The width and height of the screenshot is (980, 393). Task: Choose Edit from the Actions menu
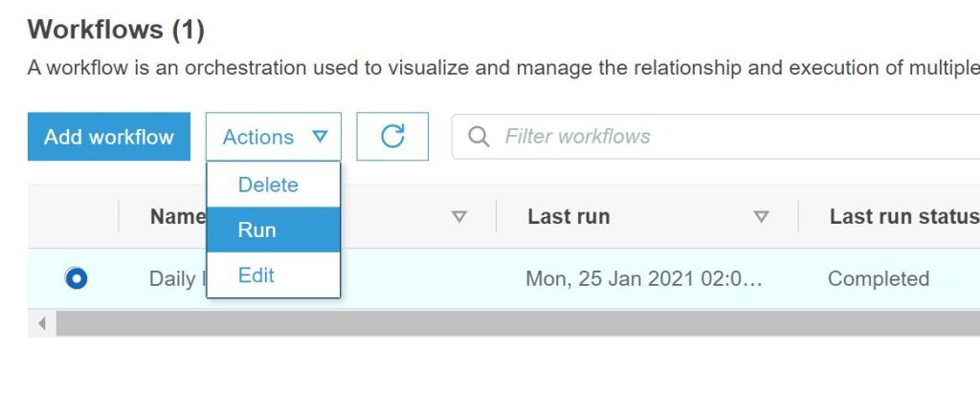coord(256,275)
